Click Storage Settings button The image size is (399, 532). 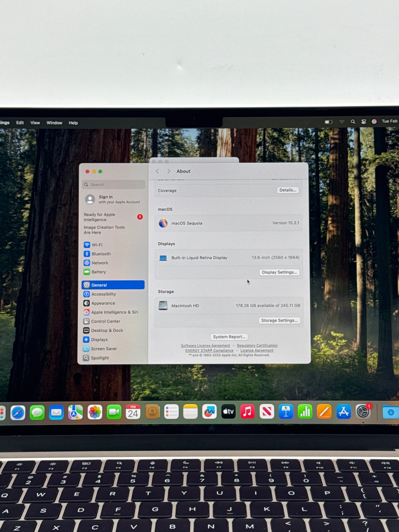pos(279,321)
